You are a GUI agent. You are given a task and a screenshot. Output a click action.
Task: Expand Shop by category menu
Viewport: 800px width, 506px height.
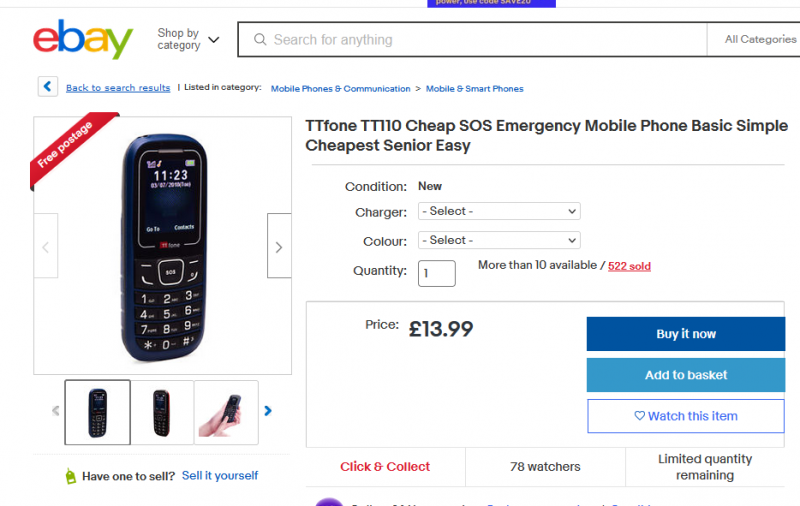(x=188, y=40)
